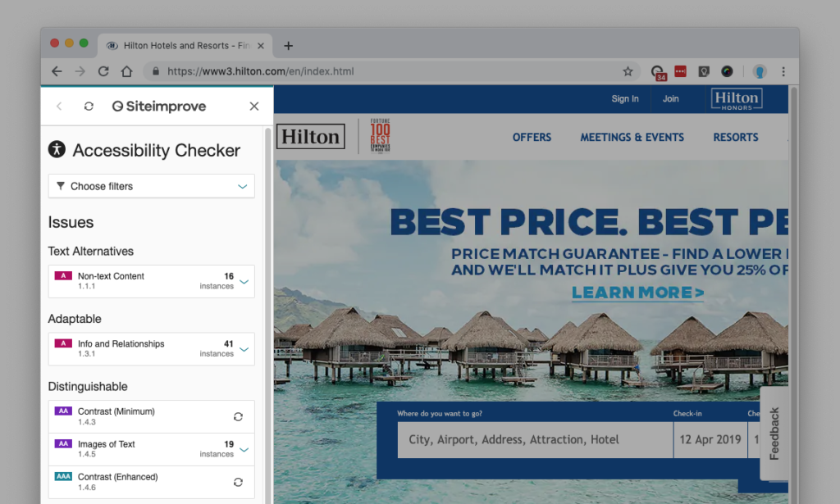Select the Hilton Hotels and Resorts tab

point(185,46)
